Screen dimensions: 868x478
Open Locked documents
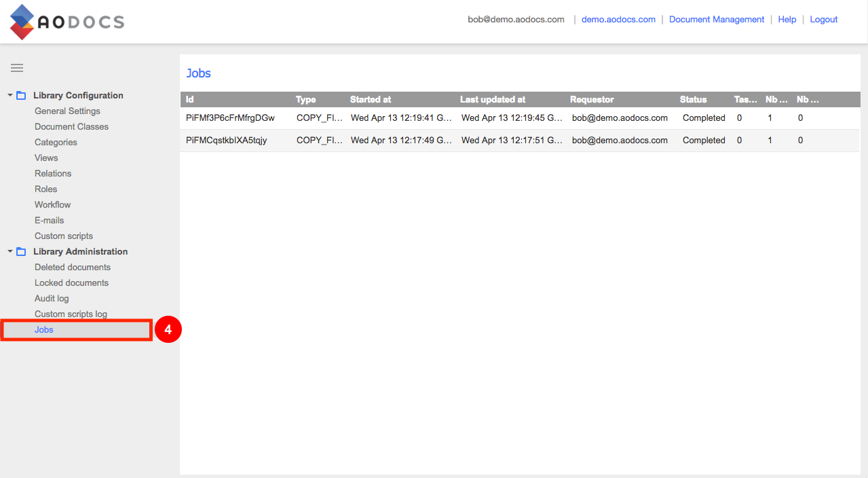click(71, 283)
